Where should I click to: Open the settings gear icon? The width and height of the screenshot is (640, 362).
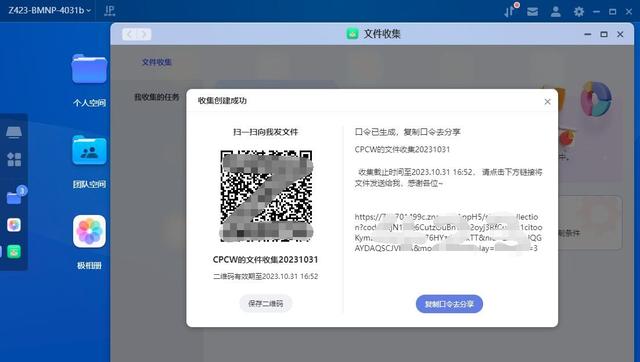tap(578, 11)
